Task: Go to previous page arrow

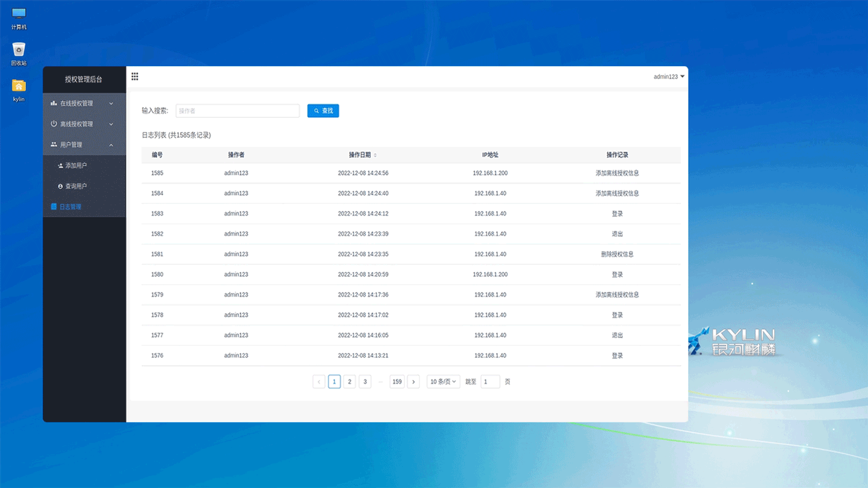Action: 319,381
